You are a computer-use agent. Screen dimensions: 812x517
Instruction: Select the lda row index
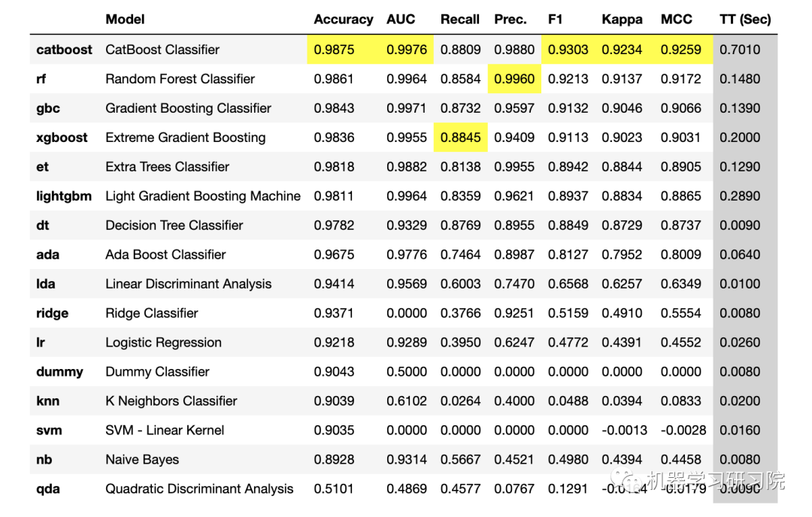(x=46, y=283)
